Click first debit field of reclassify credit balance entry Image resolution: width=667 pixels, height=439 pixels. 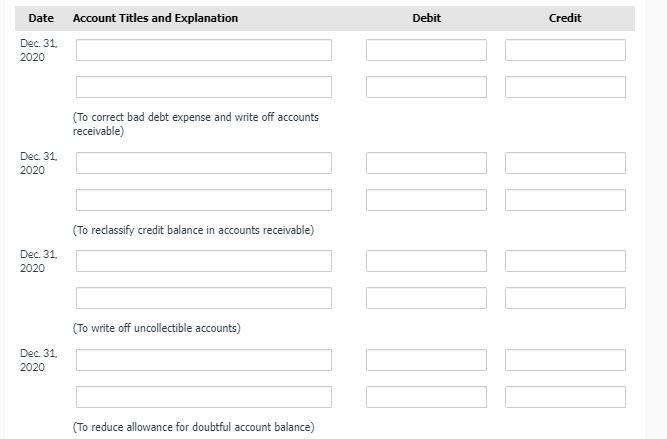coord(426,163)
